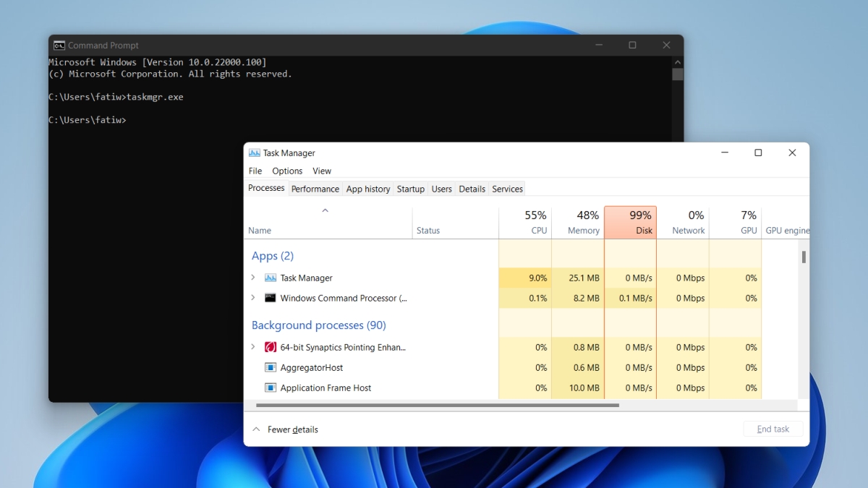This screenshot has width=868, height=488.
Task: Expand the Windows Command Processor entry
Action: click(x=252, y=298)
